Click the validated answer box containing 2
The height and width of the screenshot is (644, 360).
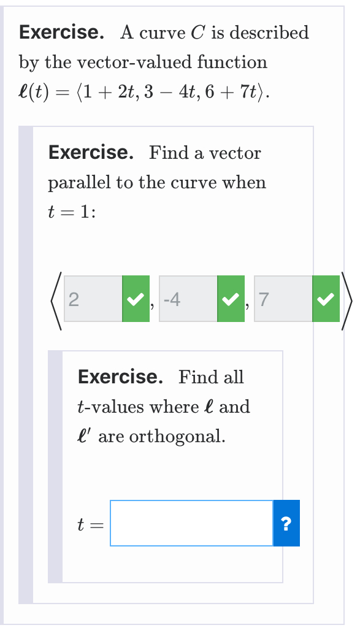point(91,299)
